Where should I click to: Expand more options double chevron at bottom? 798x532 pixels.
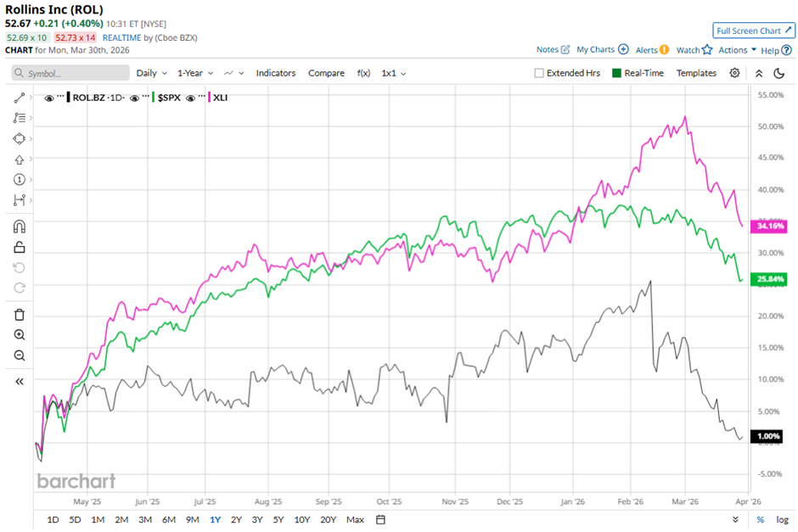pos(735,520)
